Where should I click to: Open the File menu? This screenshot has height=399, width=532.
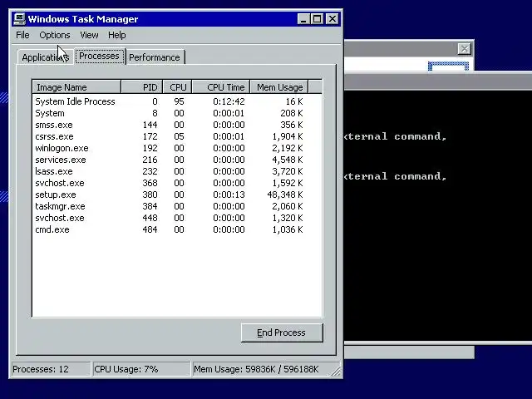tap(22, 35)
